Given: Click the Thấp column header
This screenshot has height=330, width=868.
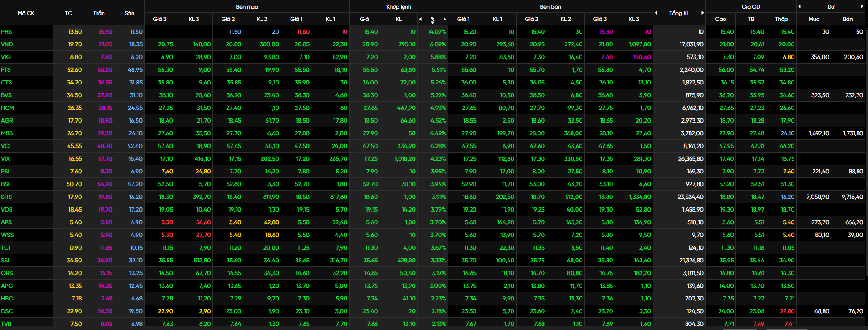Looking at the screenshot, I should click(781, 19).
